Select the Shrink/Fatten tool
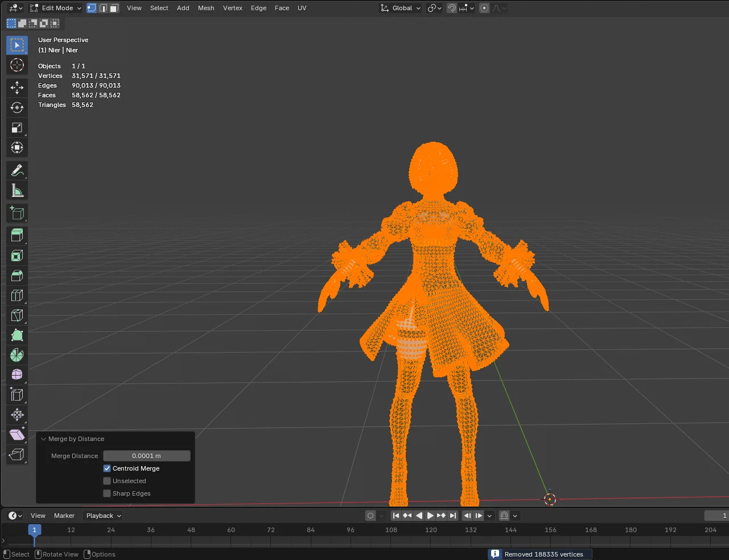This screenshot has width=729, height=560. (17, 414)
